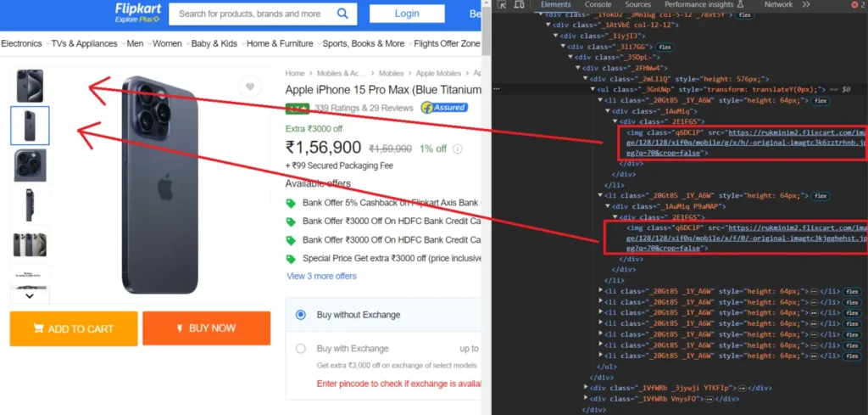This screenshot has width=868, height=415.
Task: Collapse the div _2mLllQ node
Action: (586, 79)
